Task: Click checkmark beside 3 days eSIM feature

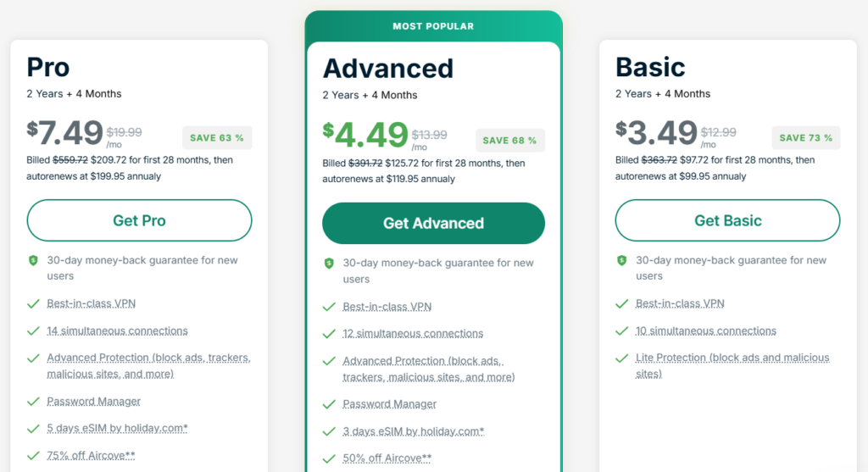Action: [x=329, y=431]
